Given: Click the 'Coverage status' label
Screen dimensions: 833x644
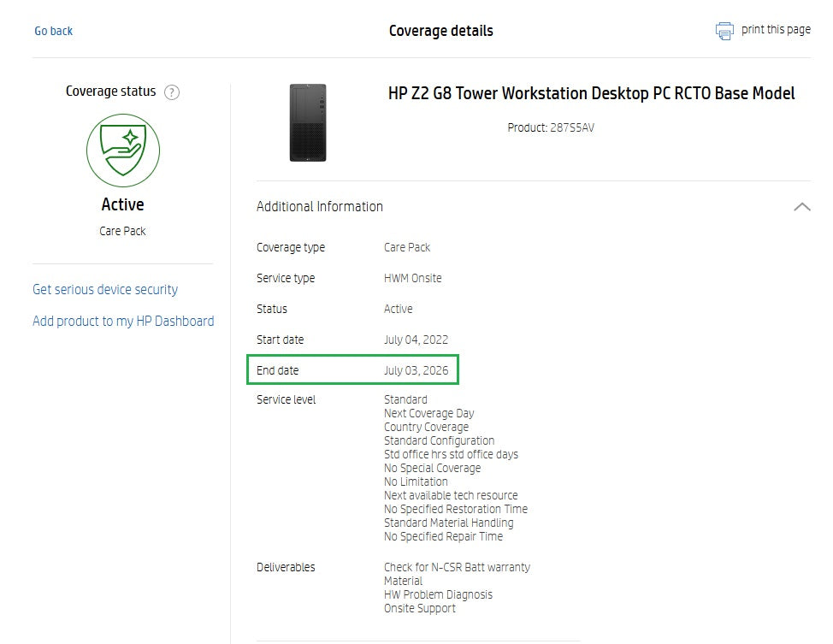Looking at the screenshot, I should (x=111, y=92).
